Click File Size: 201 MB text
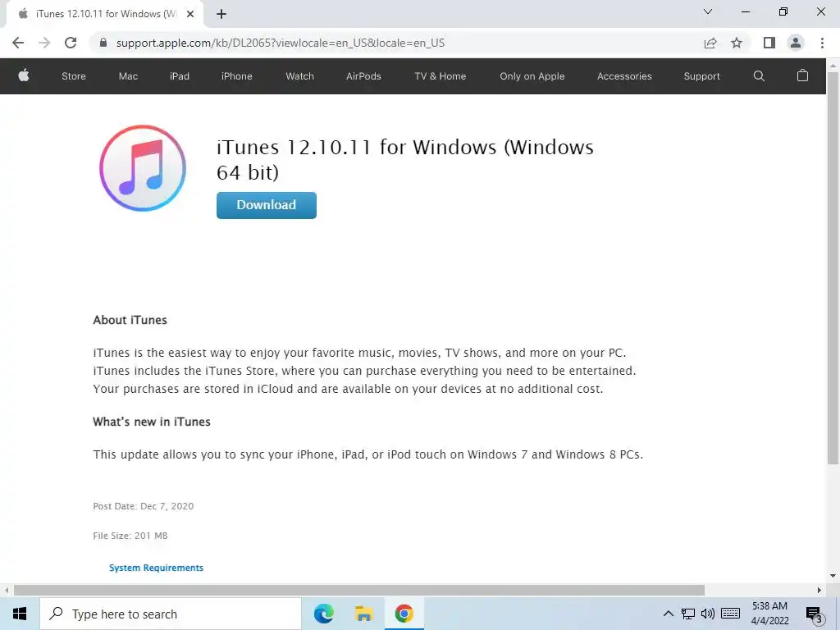Screen dimensions: 840x630 [130, 536]
